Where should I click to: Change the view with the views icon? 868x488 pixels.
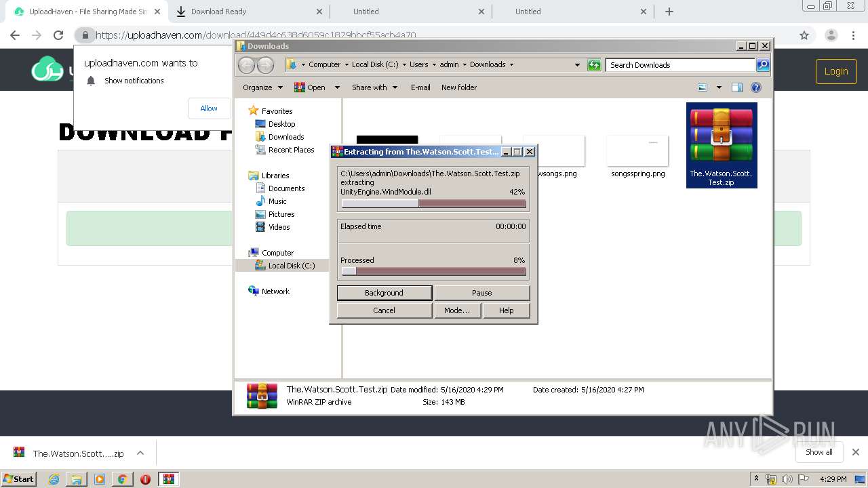coord(703,87)
